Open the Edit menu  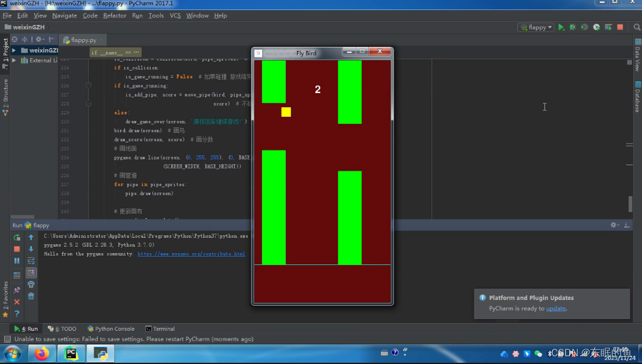23,15
